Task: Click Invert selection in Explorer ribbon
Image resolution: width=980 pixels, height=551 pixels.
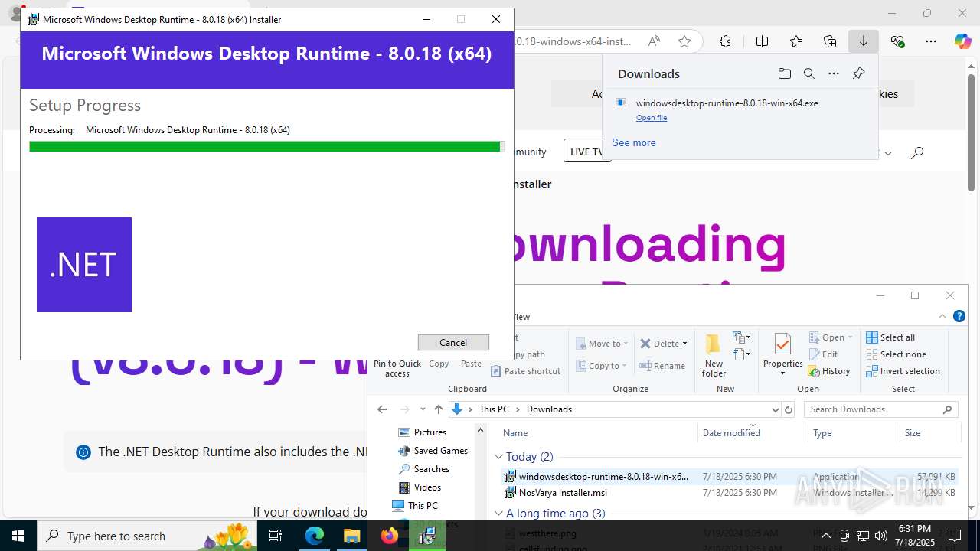Action: pos(903,371)
